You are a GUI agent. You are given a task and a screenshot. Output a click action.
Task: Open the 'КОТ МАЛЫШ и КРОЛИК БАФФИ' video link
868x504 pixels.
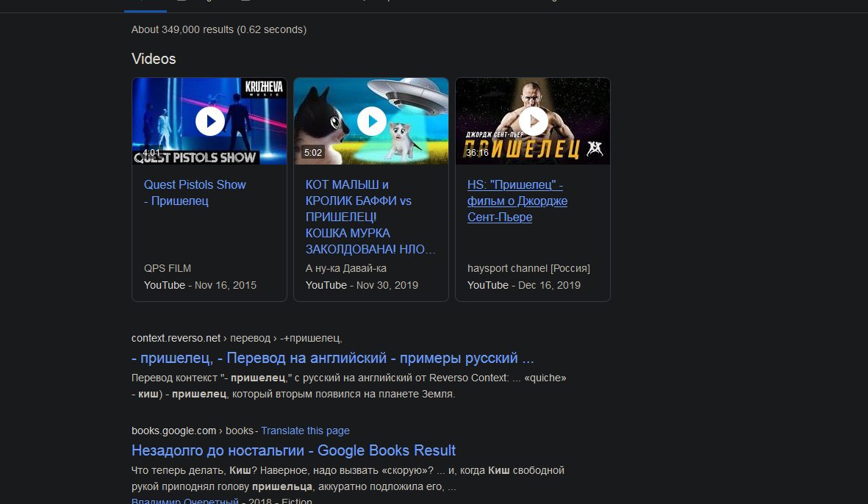click(x=370, y=217)
